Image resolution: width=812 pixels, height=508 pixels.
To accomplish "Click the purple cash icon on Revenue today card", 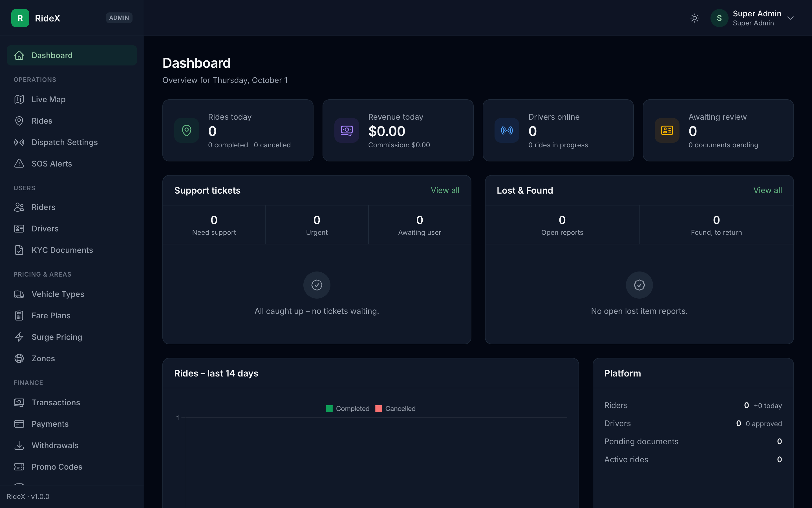I will tap(347, 130).
